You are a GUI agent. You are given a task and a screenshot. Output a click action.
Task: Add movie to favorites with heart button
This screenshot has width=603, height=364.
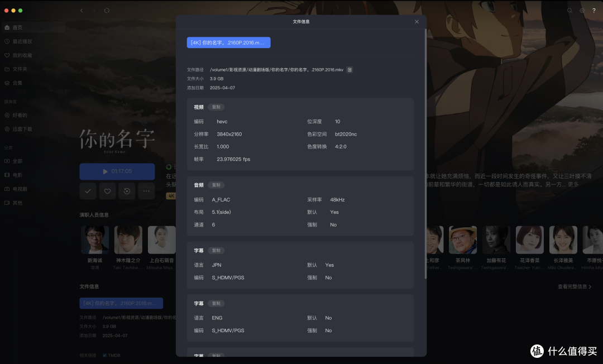[107, 191]
